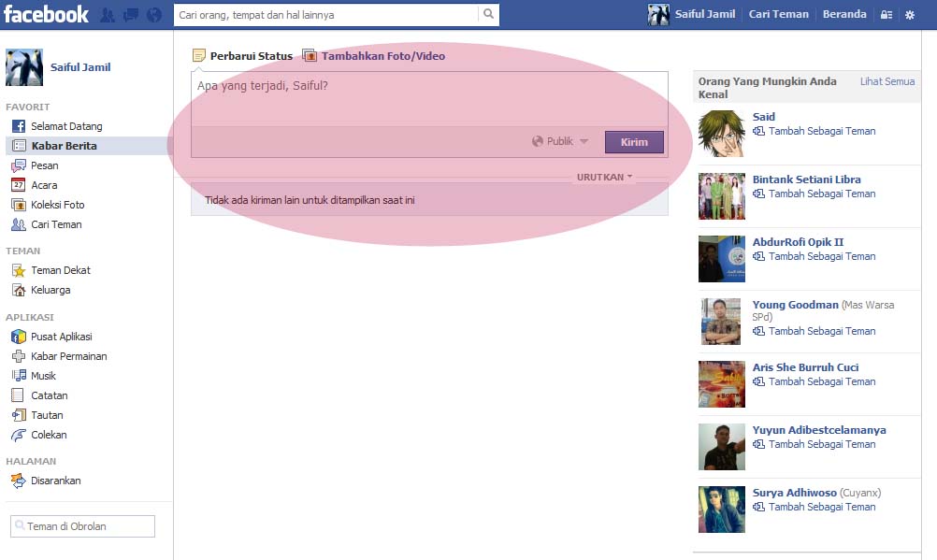Click the Pesan messages icon
Image resolution: width=937 pixels, height=560 pixels.
(x=19, y=165)
